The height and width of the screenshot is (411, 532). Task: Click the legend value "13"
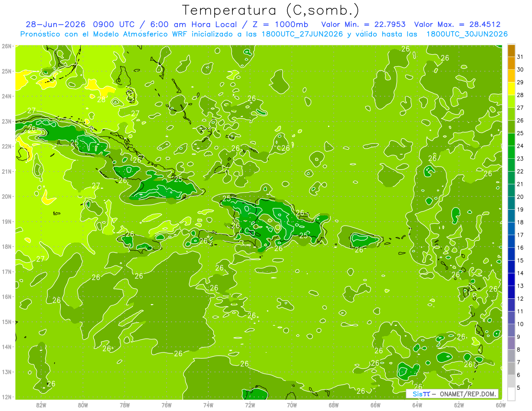(x=520, y=286)
